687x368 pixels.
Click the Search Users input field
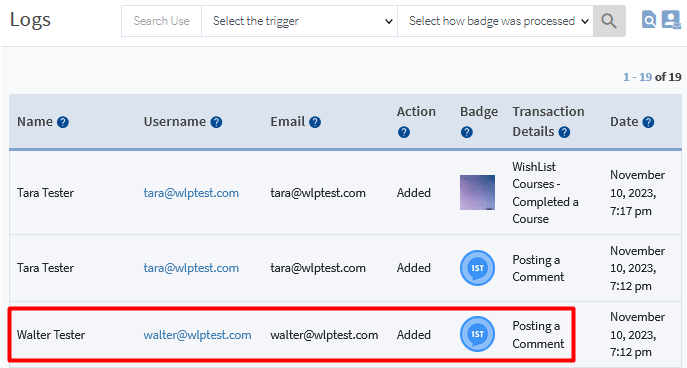tap(161, 21)
